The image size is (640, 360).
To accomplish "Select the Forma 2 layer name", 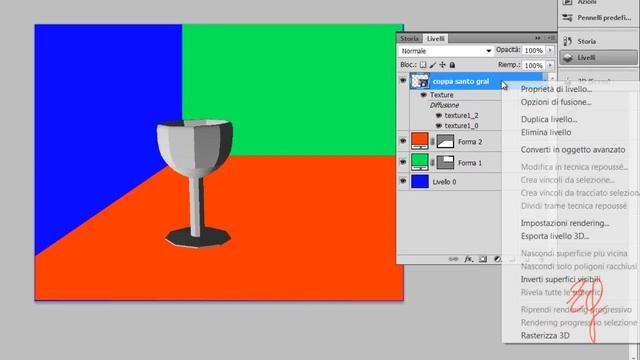I will coord(470,142).
